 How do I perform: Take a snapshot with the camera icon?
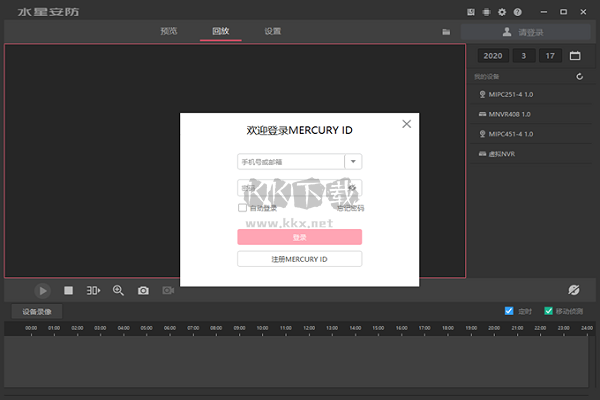click(x=143, y=290)
